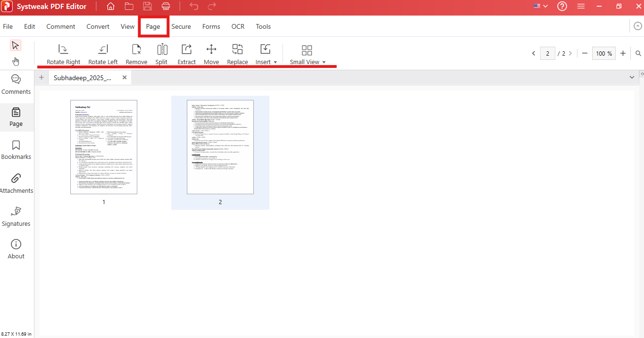
Task: Open the language flag dropdown
Action: [x=541, y=6]
